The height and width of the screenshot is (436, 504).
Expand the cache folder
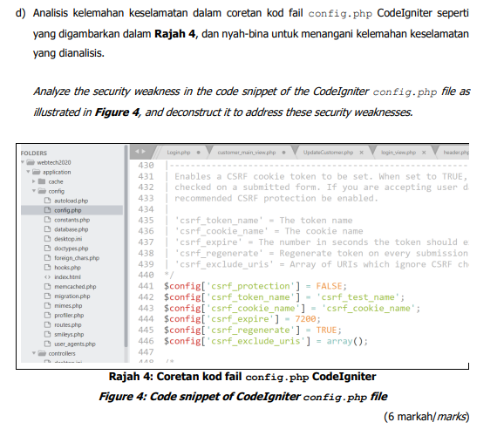click(x=34, y=181)
